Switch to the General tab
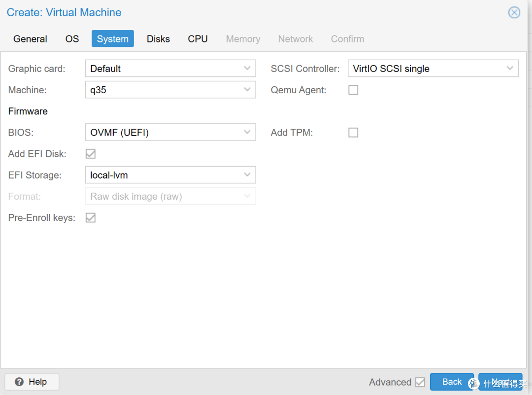The height and width of the screenshot is (395, 532). point(30,39)
